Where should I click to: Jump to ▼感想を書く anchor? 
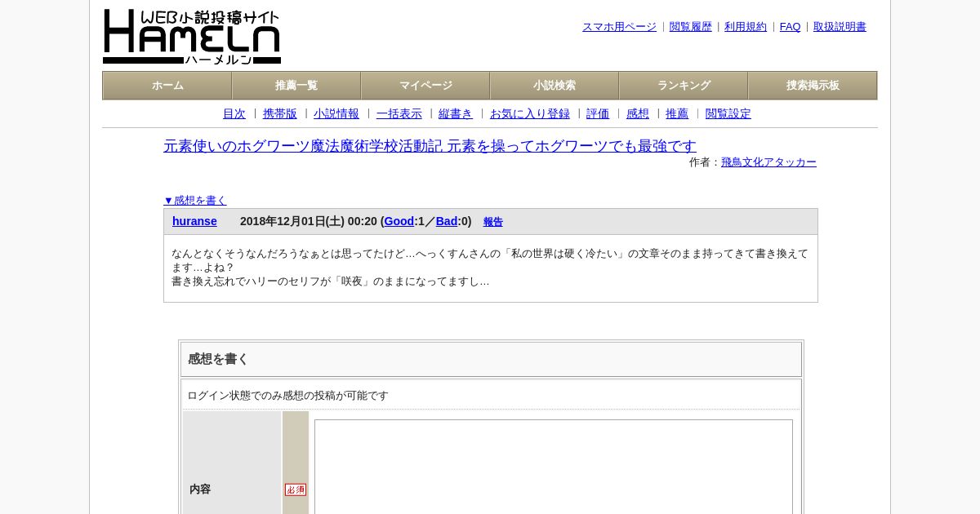(x=195, y=200)
